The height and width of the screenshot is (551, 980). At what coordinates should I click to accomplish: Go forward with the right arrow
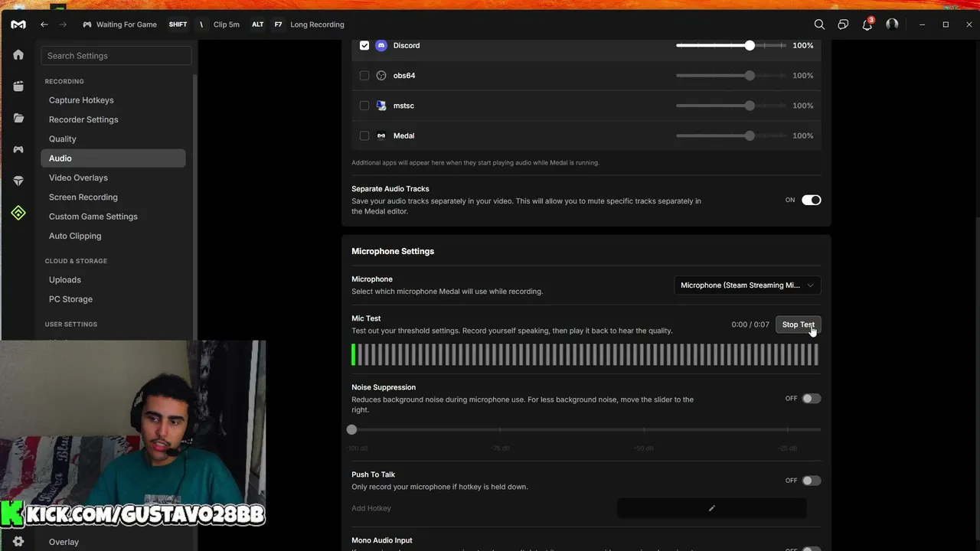tap(64, 24)
